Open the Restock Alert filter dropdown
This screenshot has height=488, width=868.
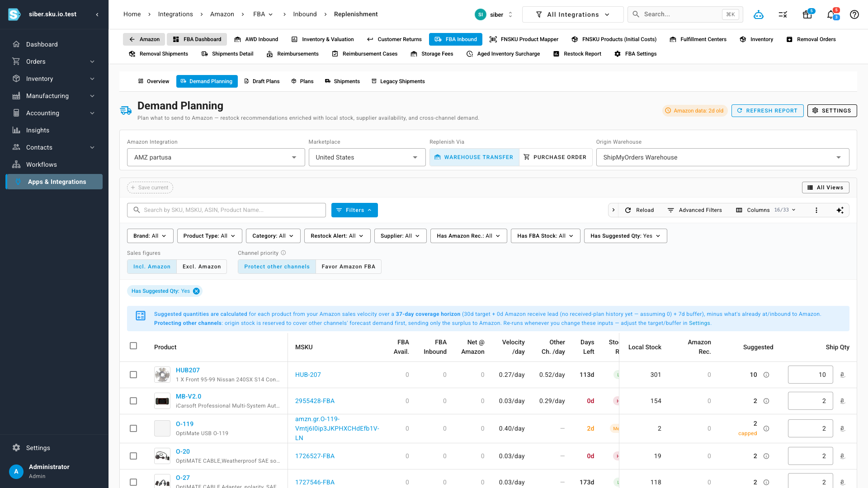click(337, 236)
